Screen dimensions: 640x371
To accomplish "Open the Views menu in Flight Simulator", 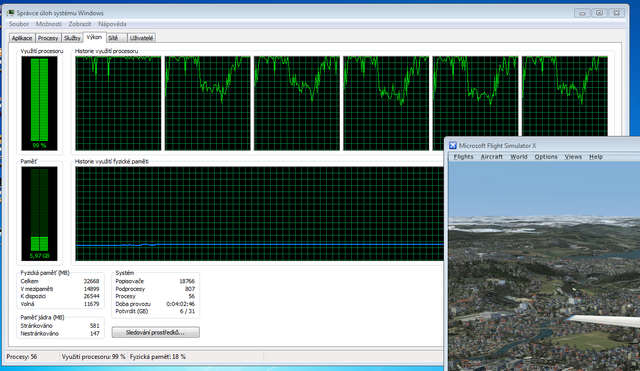I will (x=573, y=157).
